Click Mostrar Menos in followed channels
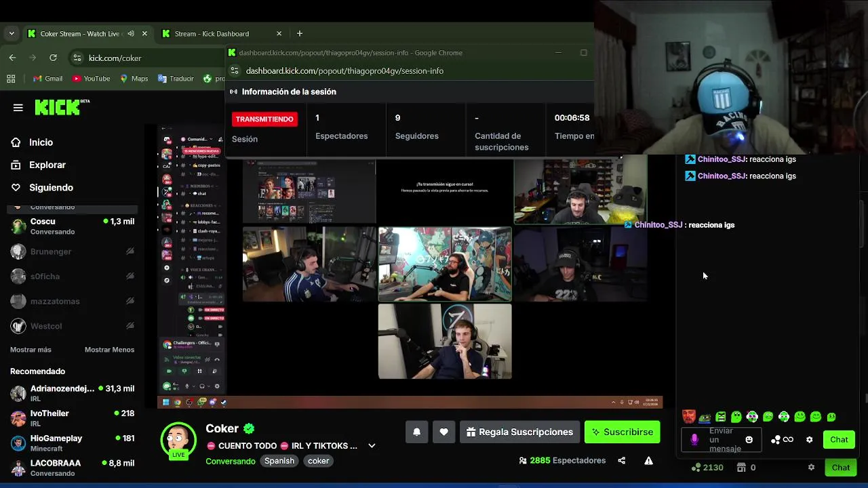 [x=109, y=350]
